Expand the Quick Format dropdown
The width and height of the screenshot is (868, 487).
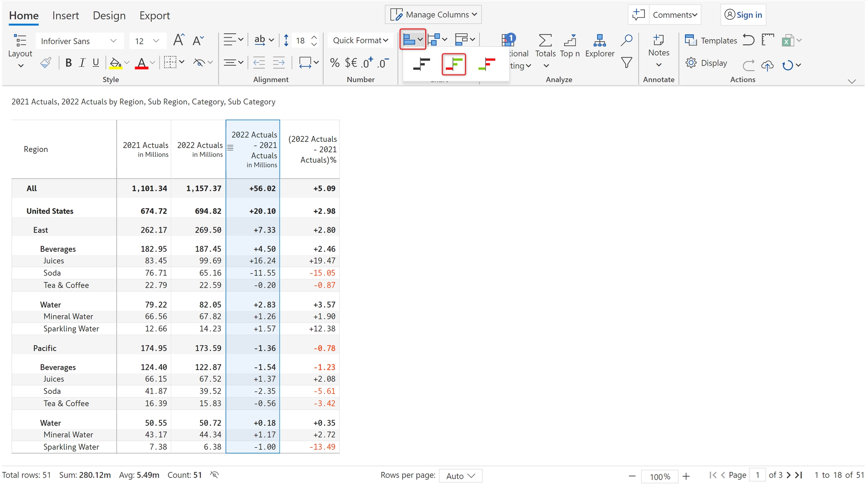point(360,40)
